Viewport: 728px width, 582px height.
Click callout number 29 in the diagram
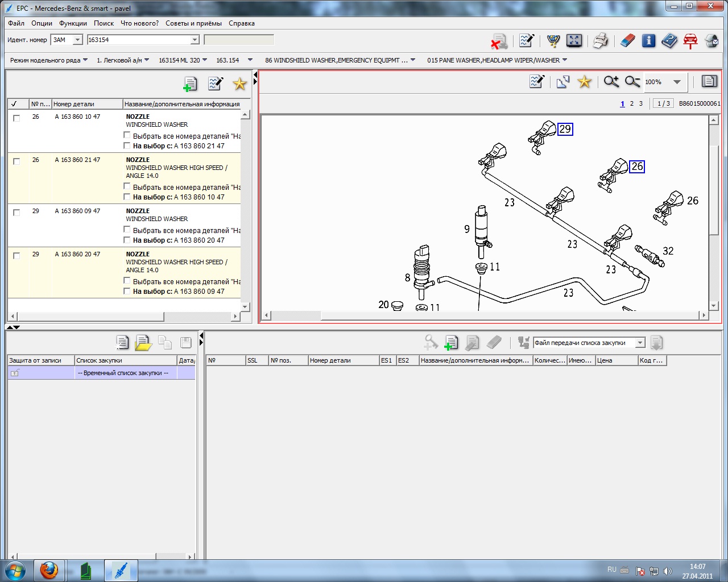565,129
